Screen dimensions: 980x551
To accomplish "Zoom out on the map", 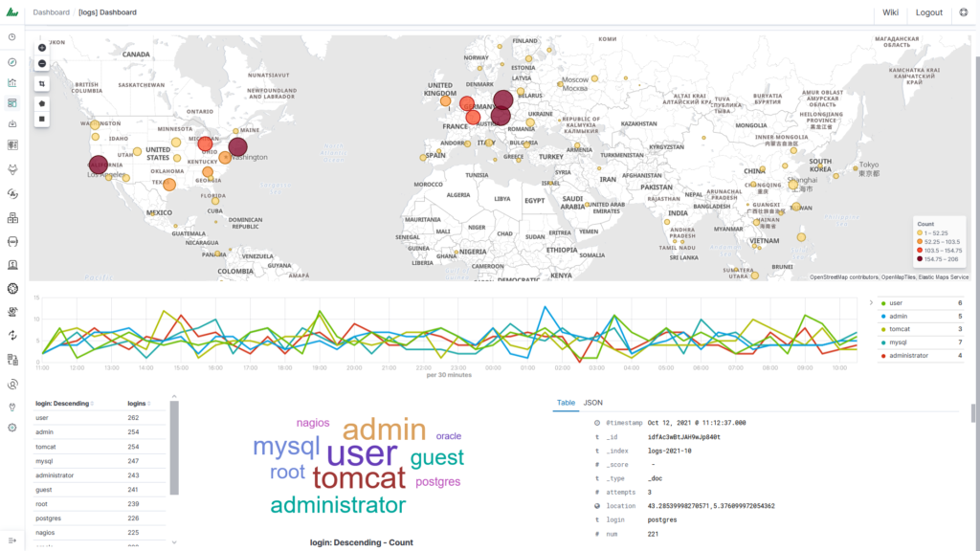I will tap(42, 64).
